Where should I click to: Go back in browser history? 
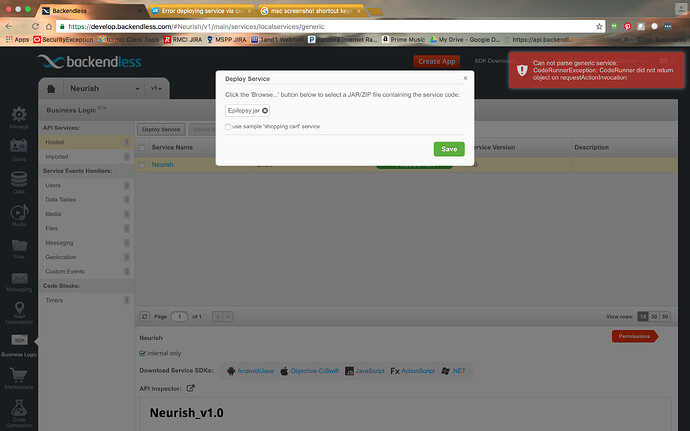coord(9,26)
